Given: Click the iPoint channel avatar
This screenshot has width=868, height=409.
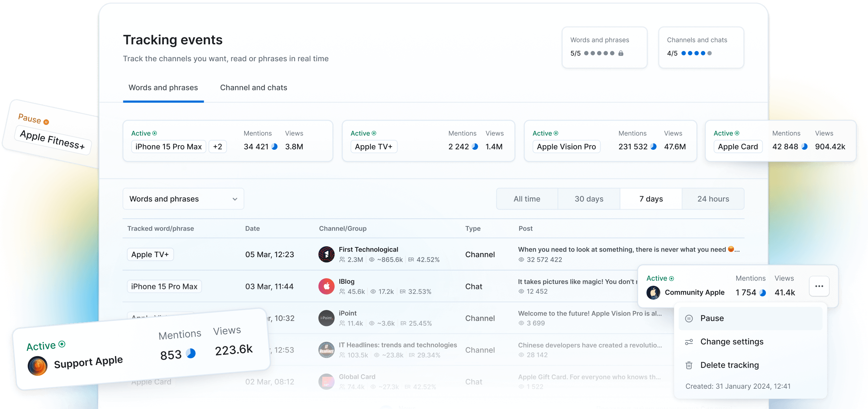Looking at the screenshot, I should coord(326,318).
